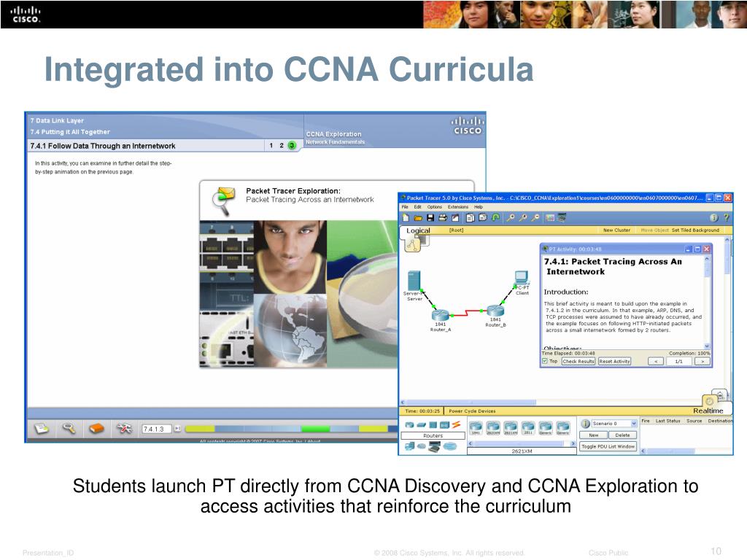Click the magnifier search icon in curriculum bar
Viewport: 747px width, 560px height.
pyautogui.click(x=69, y=429)
